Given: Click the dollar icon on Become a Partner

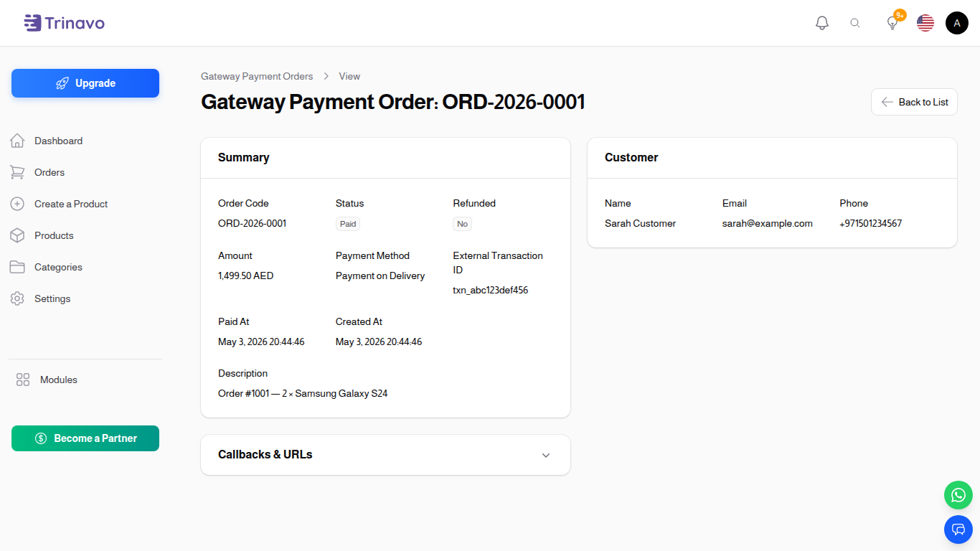Looking at the screenshot, I should click(41, 438).
